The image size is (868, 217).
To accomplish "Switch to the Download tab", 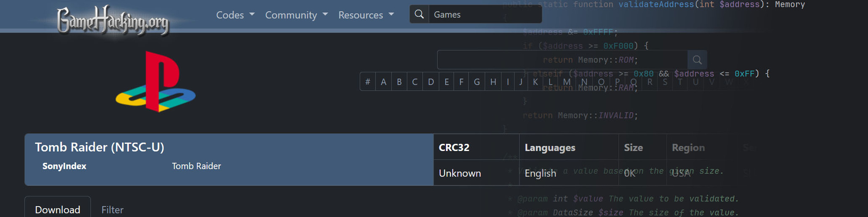I will click(57, 209).
